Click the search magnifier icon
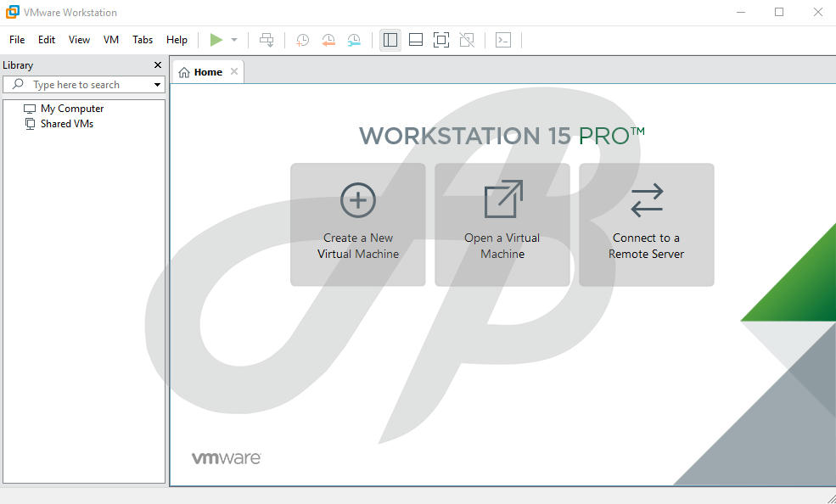 [18, 84]
